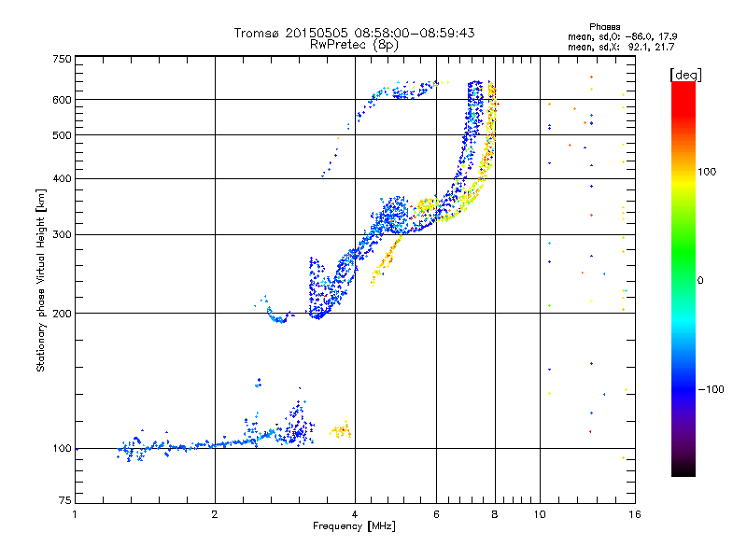This screenshot has width=747, height=560.
Task: Select the 'mean, sd,X: 92.1, 21.7' line
Action: (621, 48)
